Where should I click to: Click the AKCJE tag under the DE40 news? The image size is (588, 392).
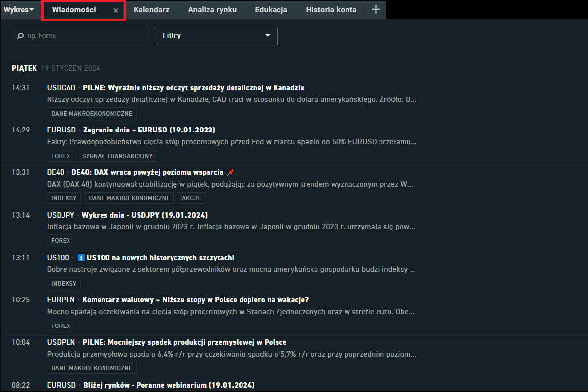click(x=191, y=198)
